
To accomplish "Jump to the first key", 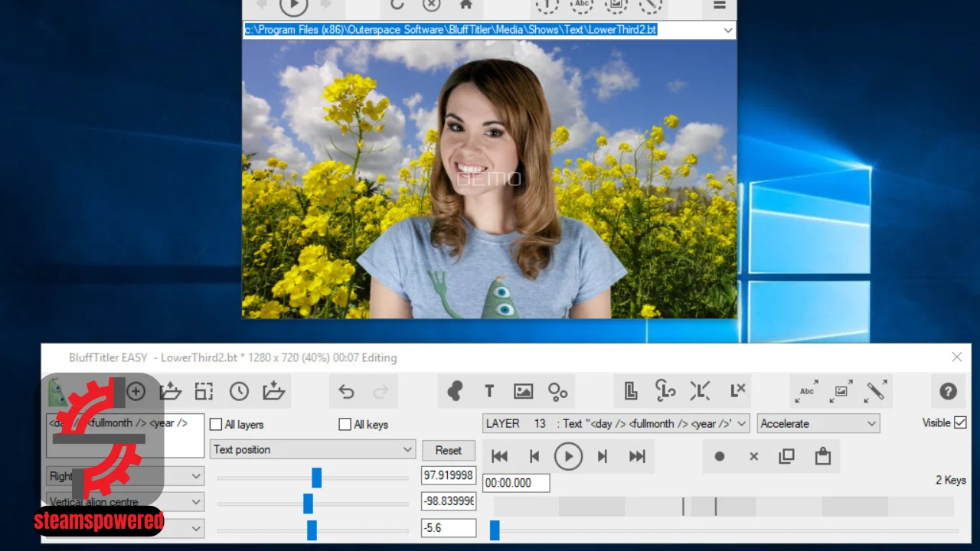I will tap(499, 456).
